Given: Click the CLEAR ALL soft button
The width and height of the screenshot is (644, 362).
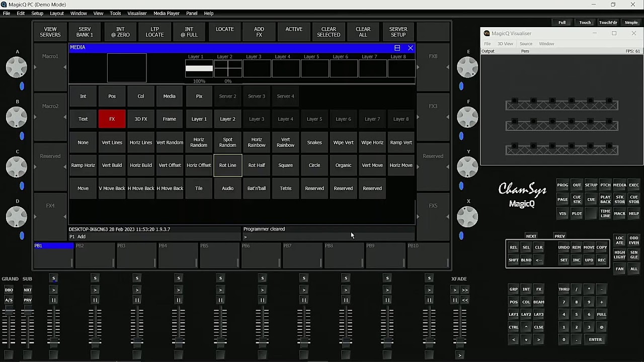Looking at the screenshot, I should (x=363, y=32).
